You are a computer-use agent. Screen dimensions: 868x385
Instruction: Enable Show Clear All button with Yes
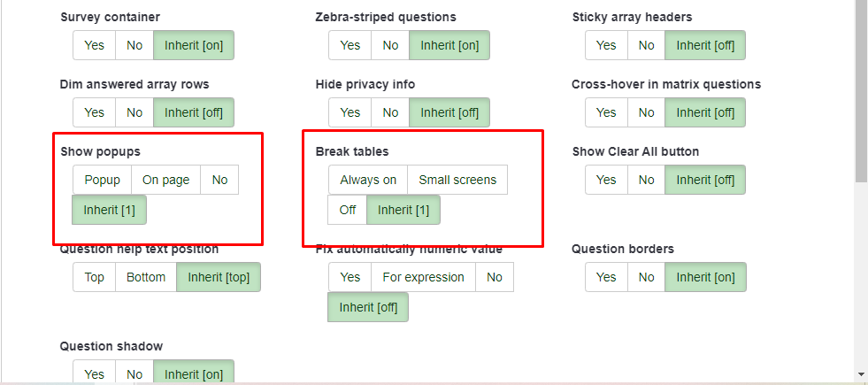tap(606, 180)
